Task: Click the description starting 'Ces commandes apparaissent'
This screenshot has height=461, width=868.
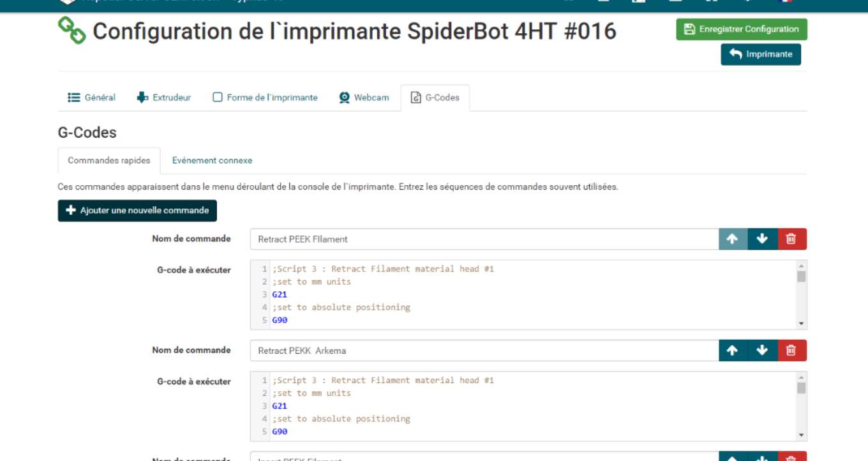Action: [338, 187]
